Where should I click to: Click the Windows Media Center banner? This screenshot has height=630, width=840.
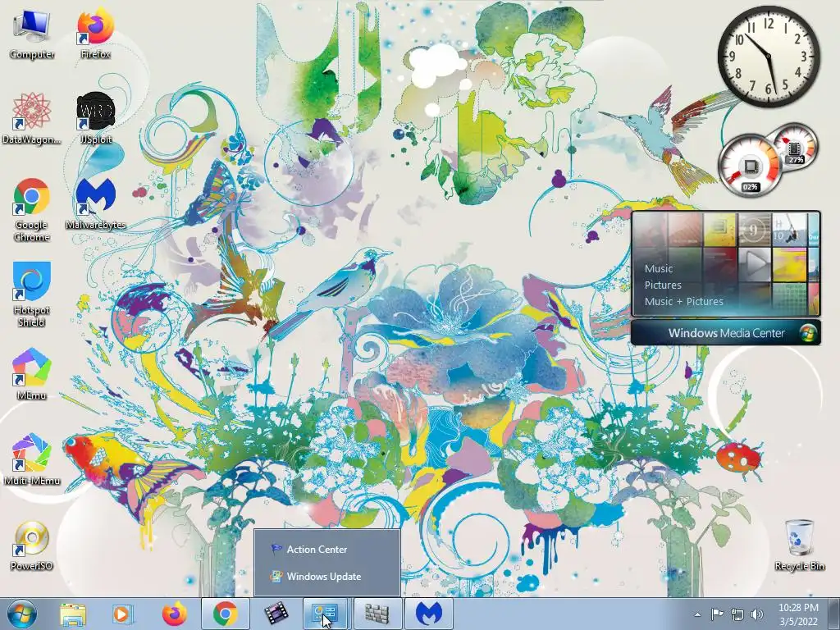pyautogui.click(x=725, y=333)
